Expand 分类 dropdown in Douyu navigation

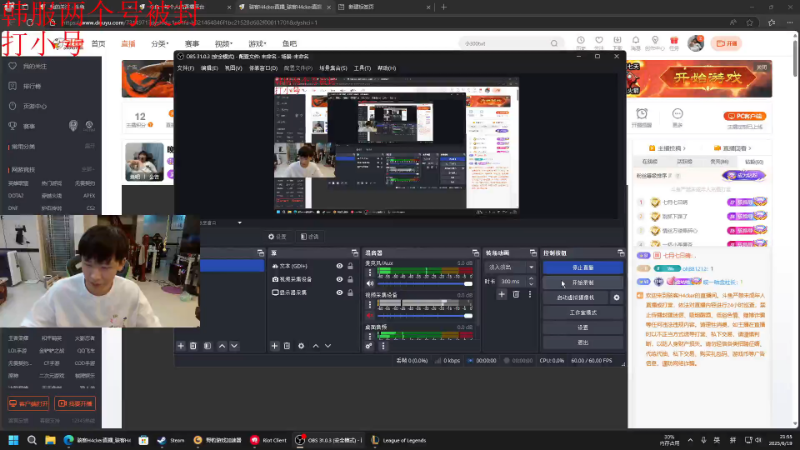coord(160,44)
